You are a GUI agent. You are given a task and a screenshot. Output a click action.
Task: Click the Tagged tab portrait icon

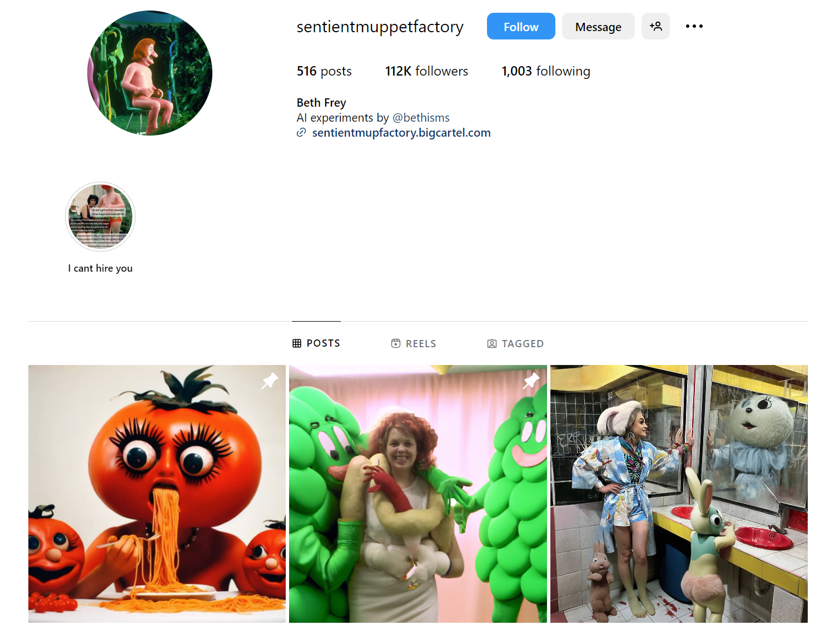(492, 344)
